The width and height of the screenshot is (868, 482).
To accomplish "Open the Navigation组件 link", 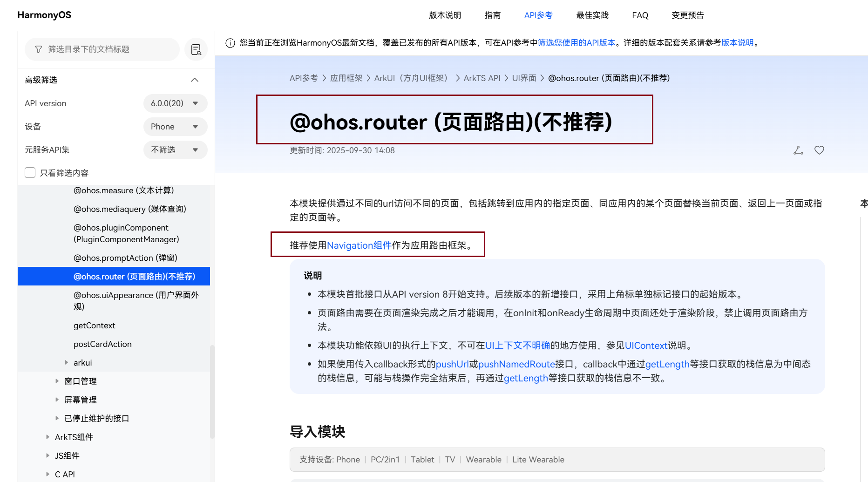I will [x=359, y=245].
